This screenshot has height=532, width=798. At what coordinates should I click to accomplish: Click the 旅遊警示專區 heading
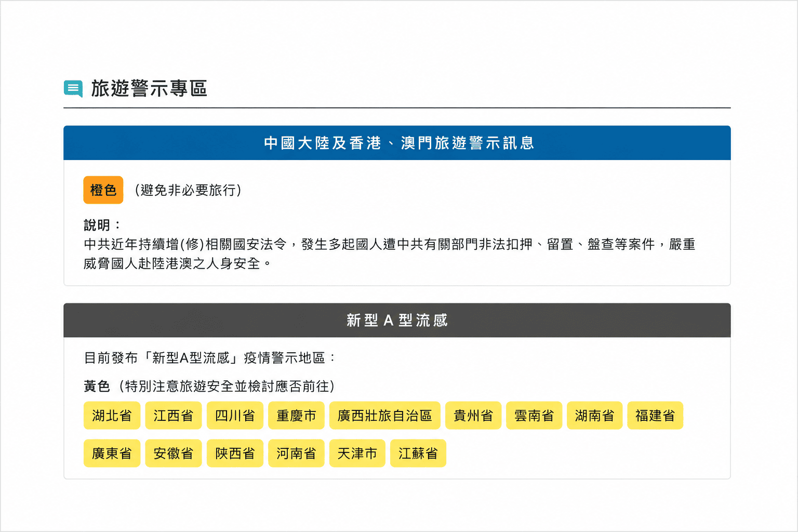click(x=149, y=88)
